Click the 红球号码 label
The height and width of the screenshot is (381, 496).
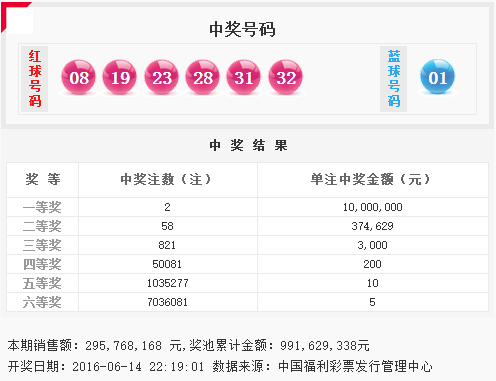point(35,79)
